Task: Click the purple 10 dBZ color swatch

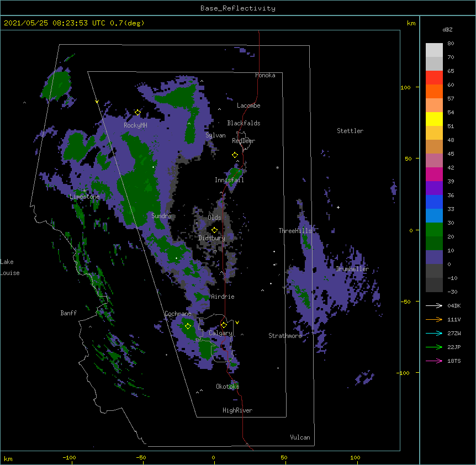Action: [x=434, y=257]
